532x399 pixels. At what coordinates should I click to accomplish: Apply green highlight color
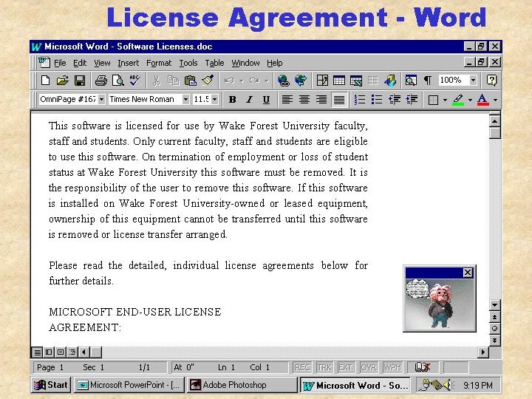pos(458,100)
